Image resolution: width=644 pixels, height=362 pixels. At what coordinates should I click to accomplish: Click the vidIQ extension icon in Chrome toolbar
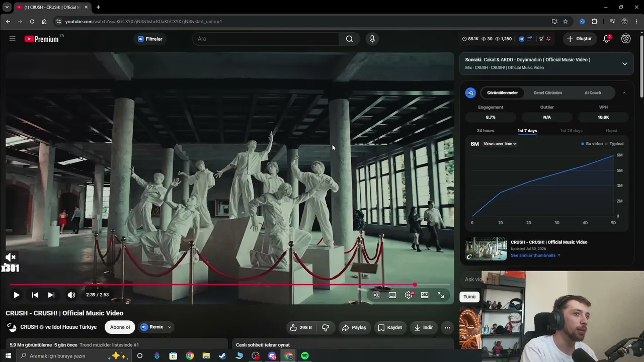click(x=582, y=22)
